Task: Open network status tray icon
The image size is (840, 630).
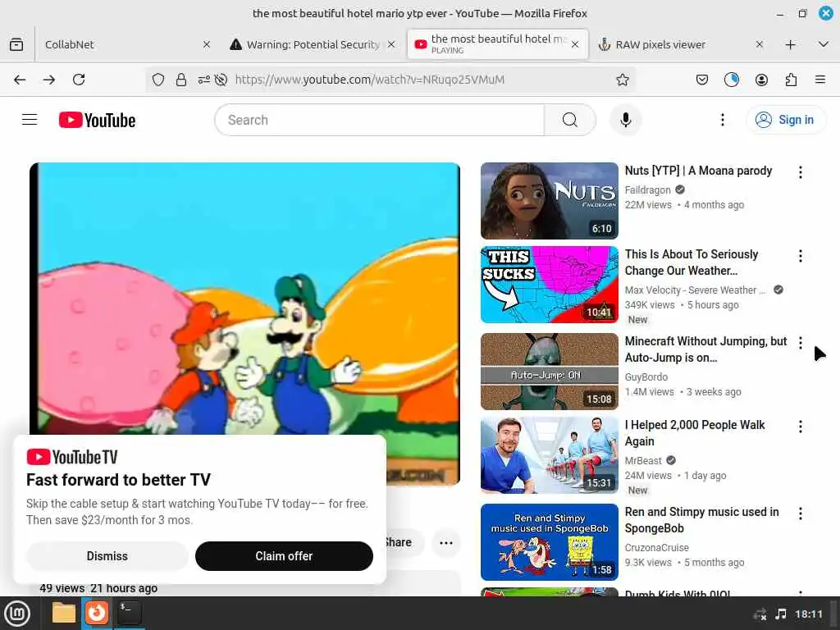Action: click(x=760, y=614)
